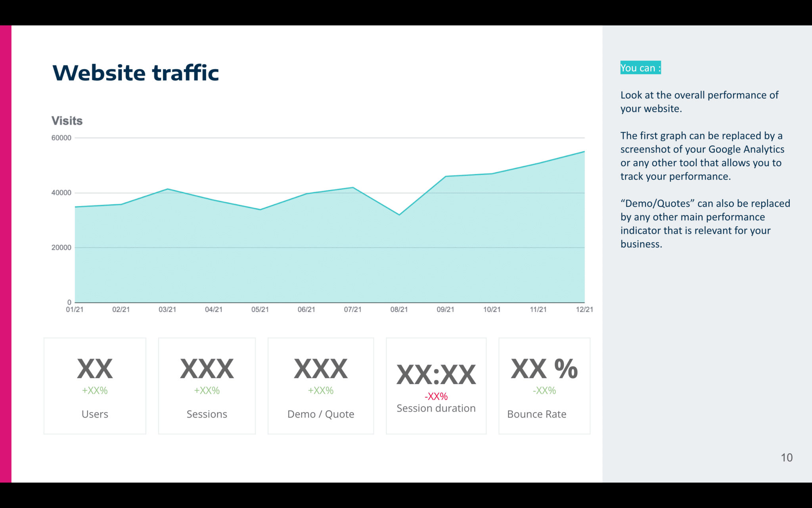This screenshot has height=508, width=812.
Task: Select the "Users" card label
Action: coord(95,414)
